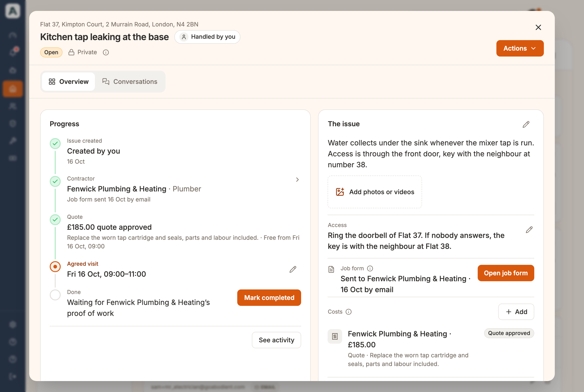The height and width of the screenshot is (392, 584).
Task: Click the highlighted orange sidebar icon
Action: 13,89
